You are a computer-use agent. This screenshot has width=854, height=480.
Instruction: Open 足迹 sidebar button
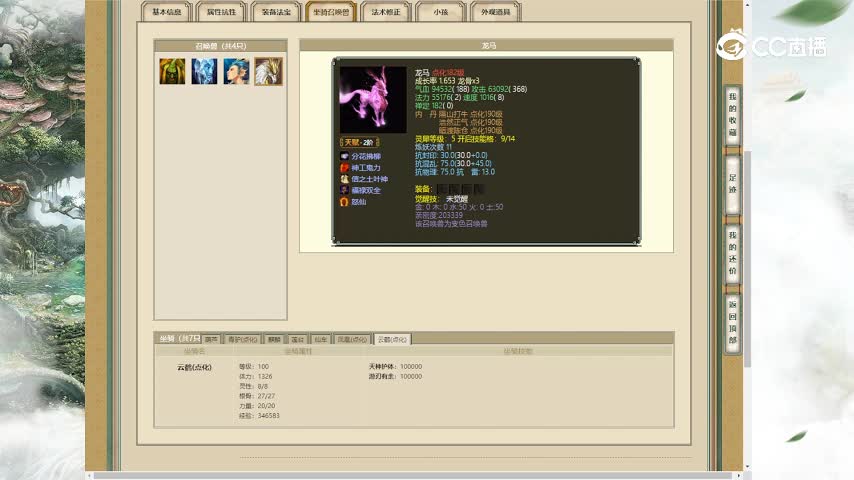coord(733,184)
